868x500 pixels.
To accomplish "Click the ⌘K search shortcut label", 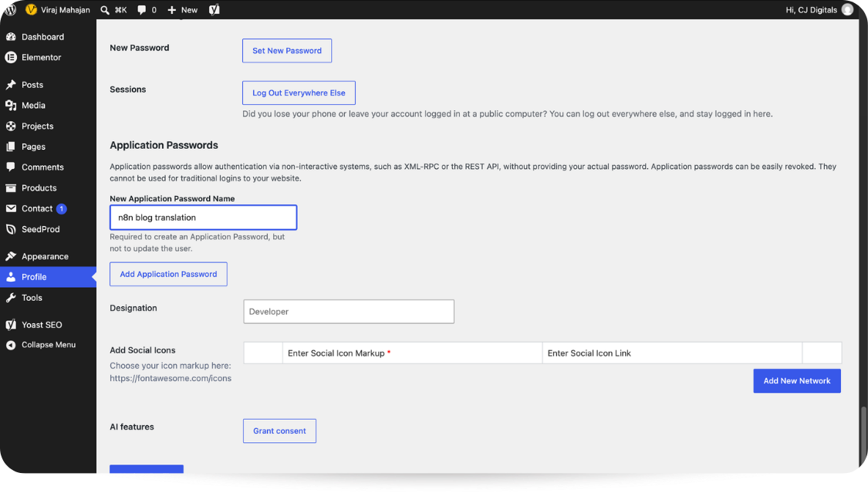I will [120, 10].
